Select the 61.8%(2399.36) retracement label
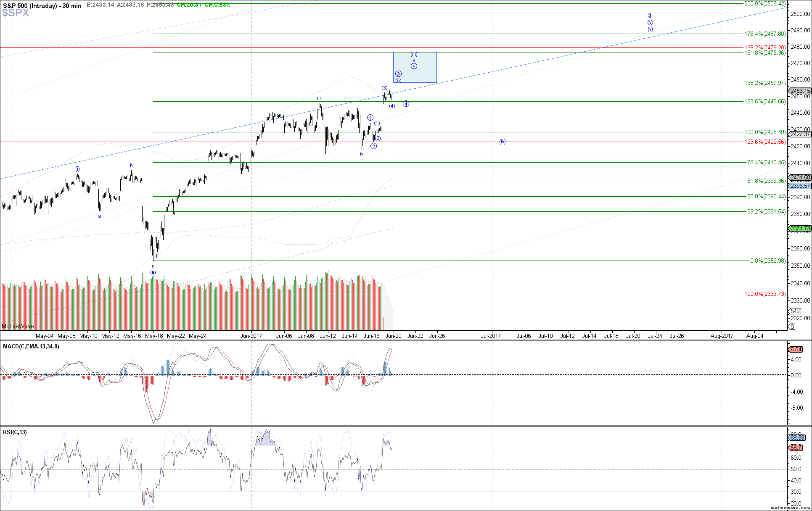Screen dimensions: 812x511 766,181
